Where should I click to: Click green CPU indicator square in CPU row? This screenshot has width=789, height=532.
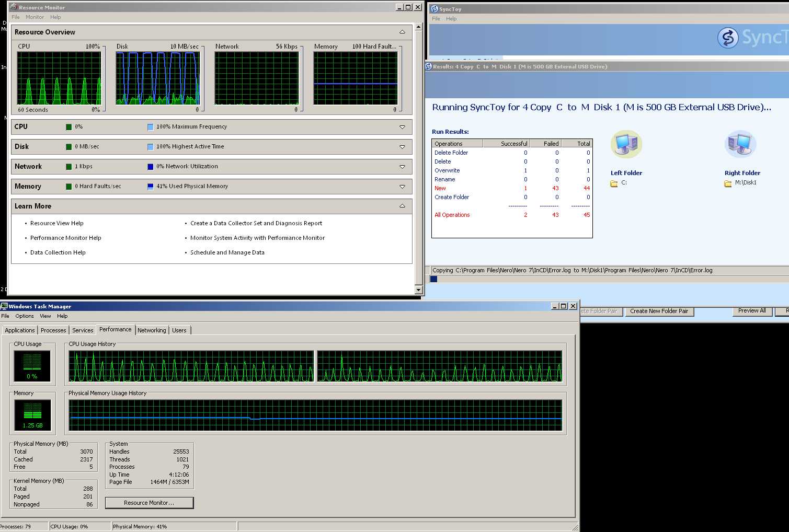[69, 127]
